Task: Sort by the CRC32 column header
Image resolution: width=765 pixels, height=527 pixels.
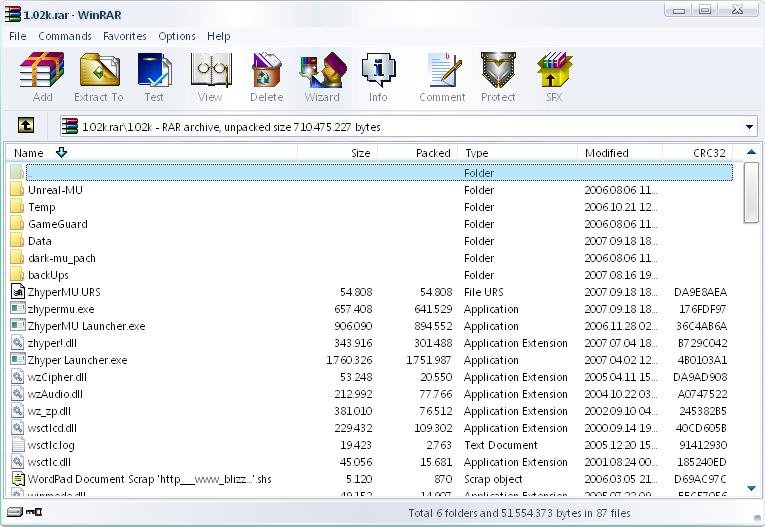Action: tap(698, 153)
